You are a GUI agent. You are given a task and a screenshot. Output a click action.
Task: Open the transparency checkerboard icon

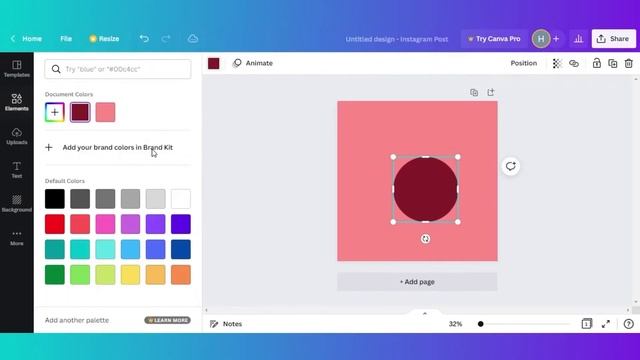coord(557,63)
